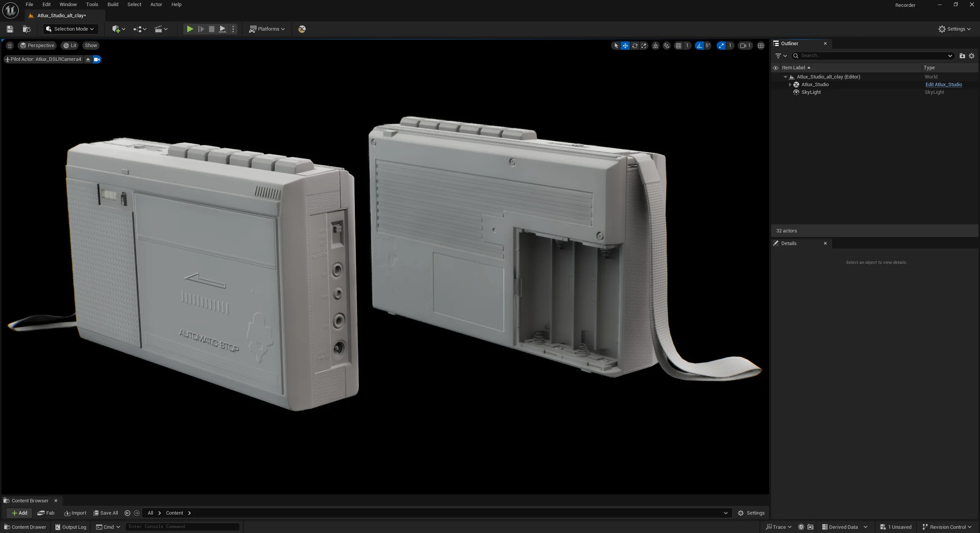Click the Enter Console Command field
The height and width of the screenshot is (533, 980).
[x=183, y=527]
